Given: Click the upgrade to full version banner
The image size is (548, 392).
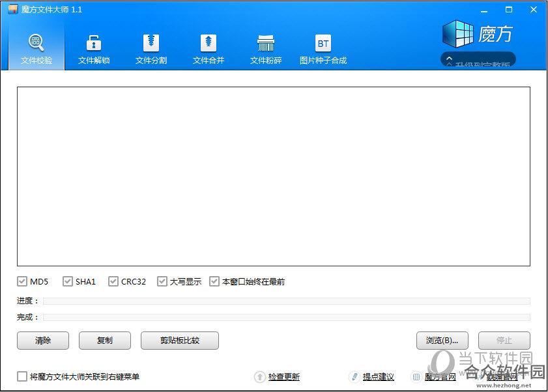Looking at the screenshot, I should click(478, 59).
